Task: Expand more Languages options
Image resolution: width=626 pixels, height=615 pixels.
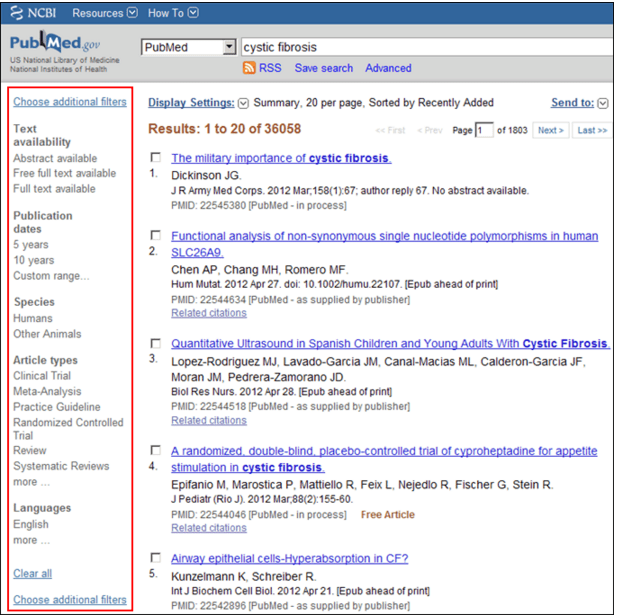Action: pos(25,540)
